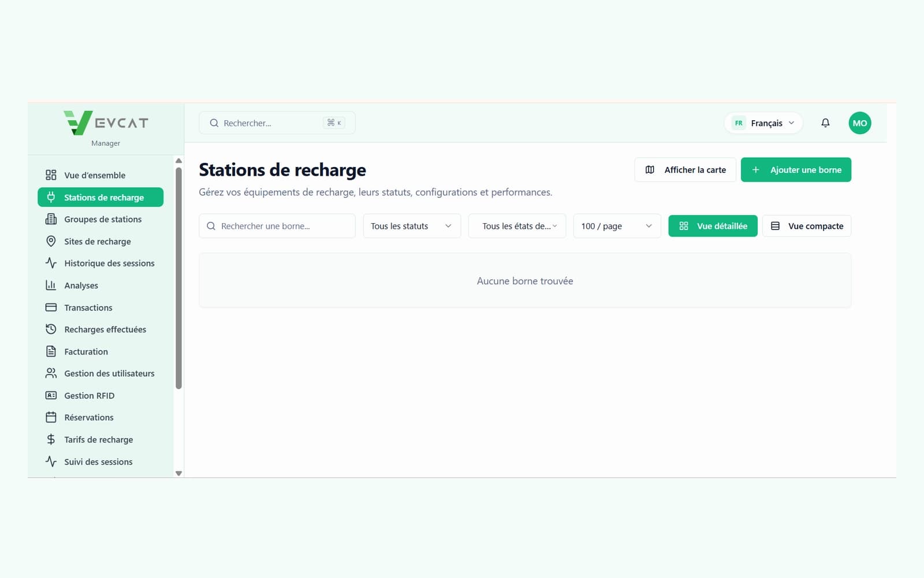The height and width of the screenshot is (578, 924).
Task: Click the Rechercher une borne... field
Action: coord(277,226)
